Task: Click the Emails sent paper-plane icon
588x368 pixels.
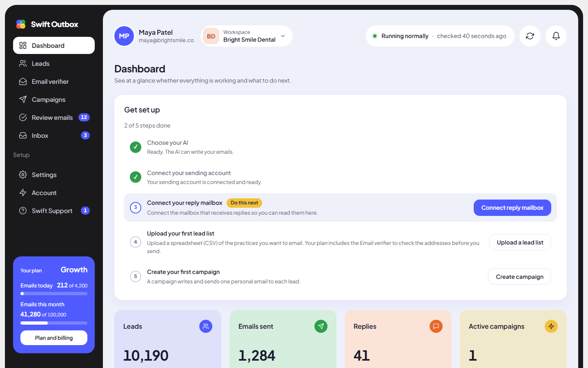Action: point(321,326)
